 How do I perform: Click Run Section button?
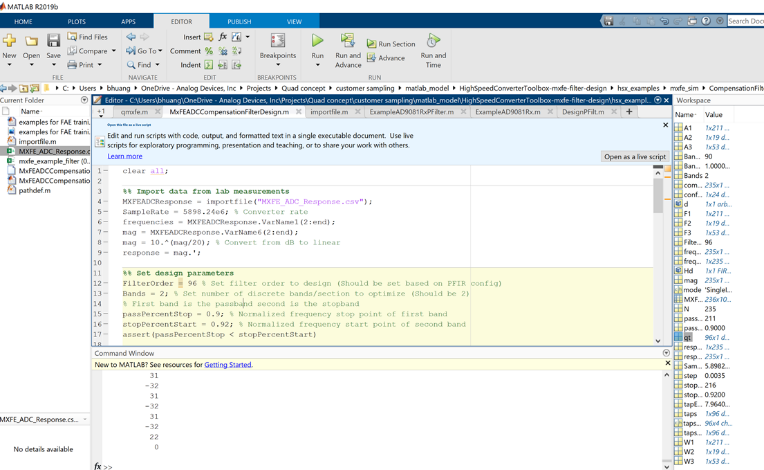(391, 44)
